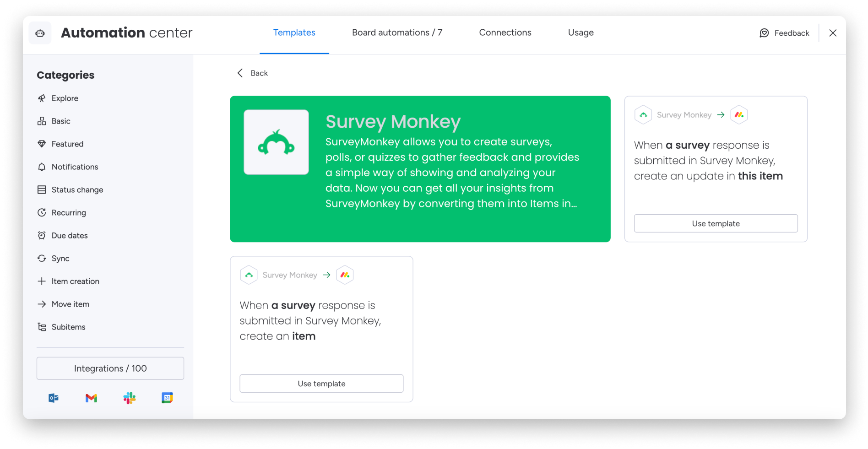This screenshot has width=868, height=449.
Task: Click the automation robot icon beside the title
Action: (x=40, y=33)
